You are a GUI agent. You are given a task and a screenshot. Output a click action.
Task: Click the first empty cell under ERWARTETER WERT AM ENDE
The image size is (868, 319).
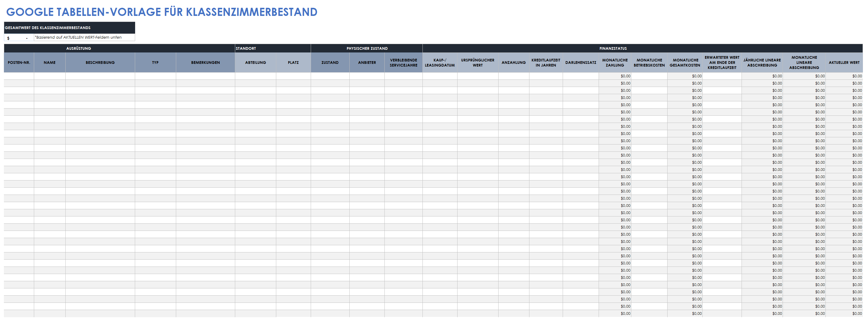pyautogui.click(x=722, y=76)
